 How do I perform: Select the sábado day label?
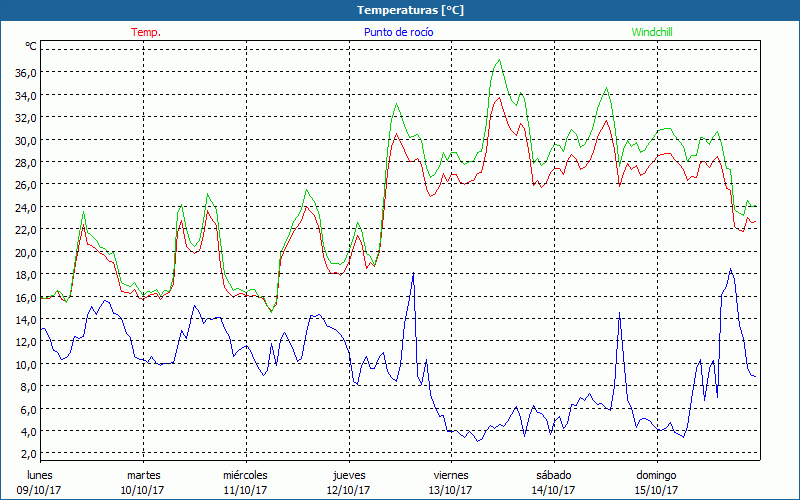(553, 475)
